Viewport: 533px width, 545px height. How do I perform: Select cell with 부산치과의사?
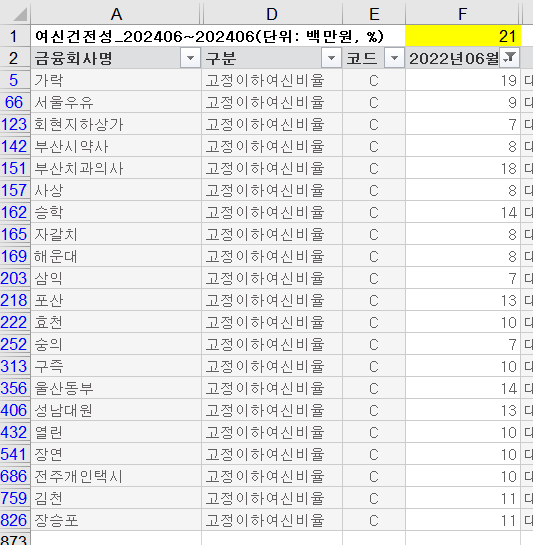click(116, 168)
